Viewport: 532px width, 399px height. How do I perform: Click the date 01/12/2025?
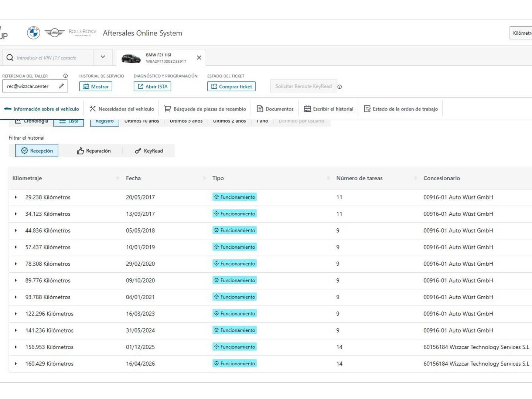pos(140,347)
